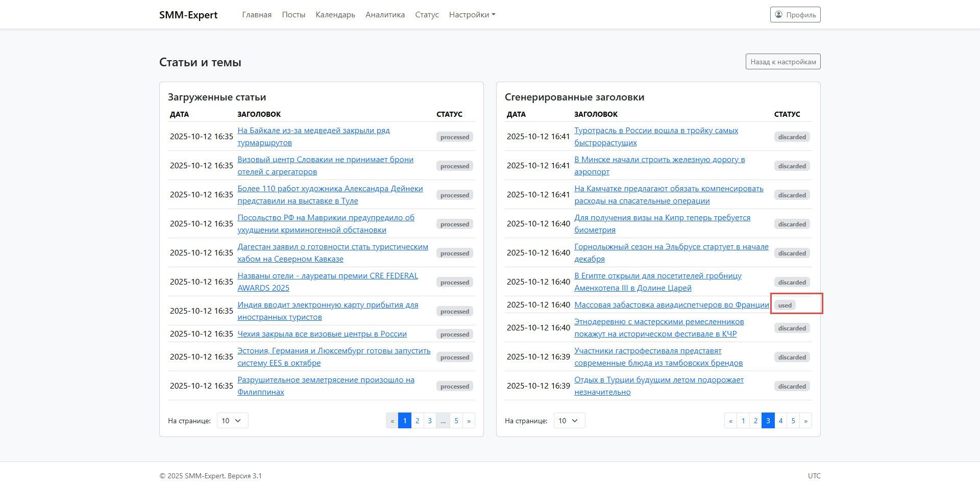Go to next page of Сгенерированные заголовки
980x489 pixels.
[805, 421]
